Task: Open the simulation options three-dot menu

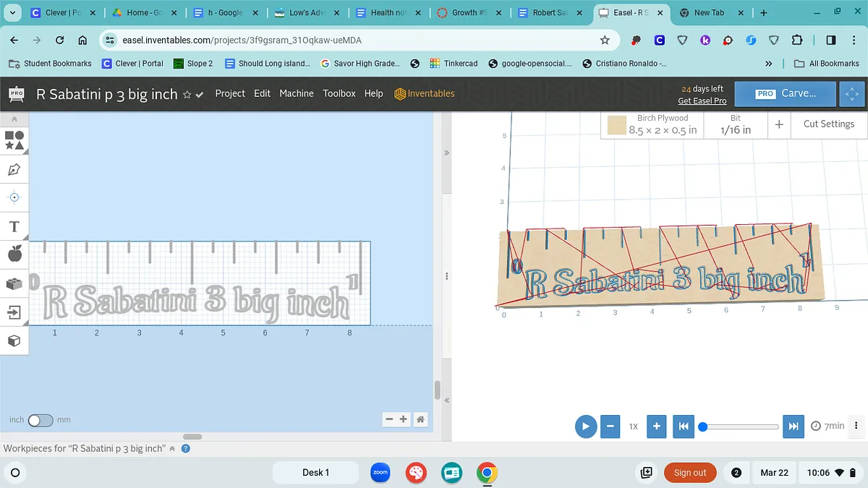Action: (x=856, y=426)
